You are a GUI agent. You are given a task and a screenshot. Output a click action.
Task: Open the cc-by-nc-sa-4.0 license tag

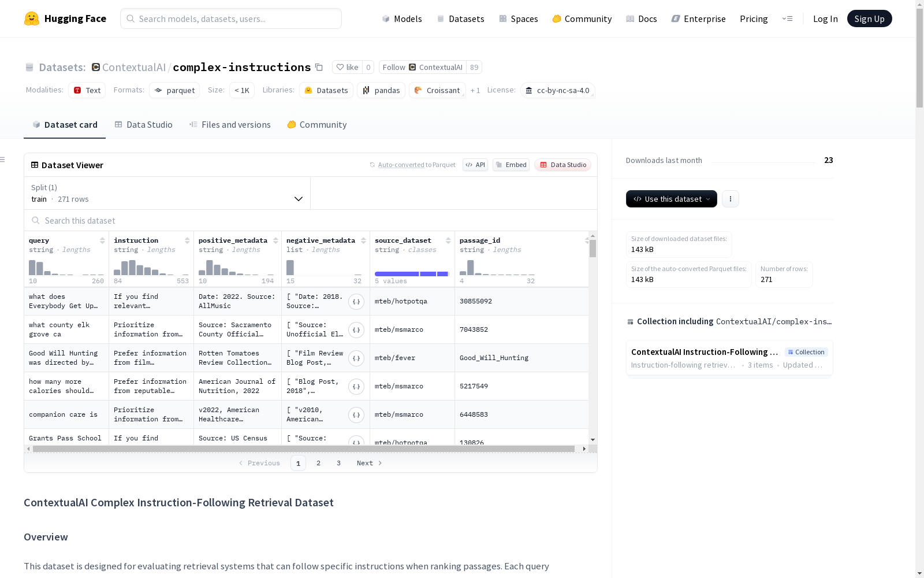coord(558,90)
